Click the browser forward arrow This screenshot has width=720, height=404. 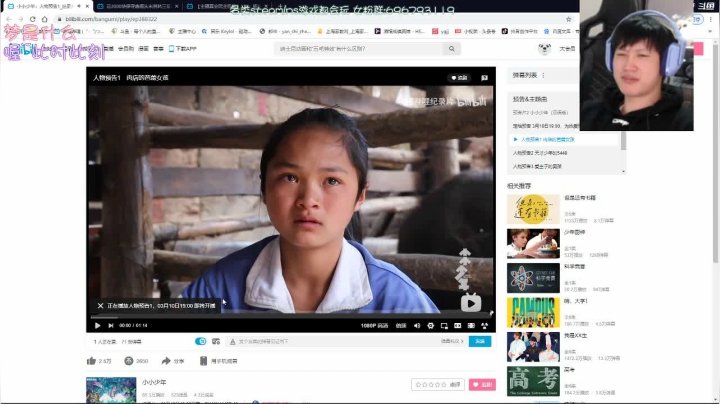[21, 19]
